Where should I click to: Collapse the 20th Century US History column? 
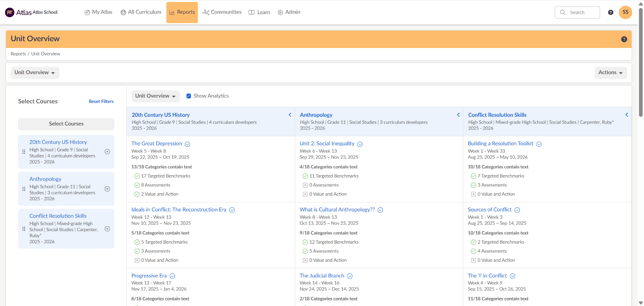click(x=290, y=115)
